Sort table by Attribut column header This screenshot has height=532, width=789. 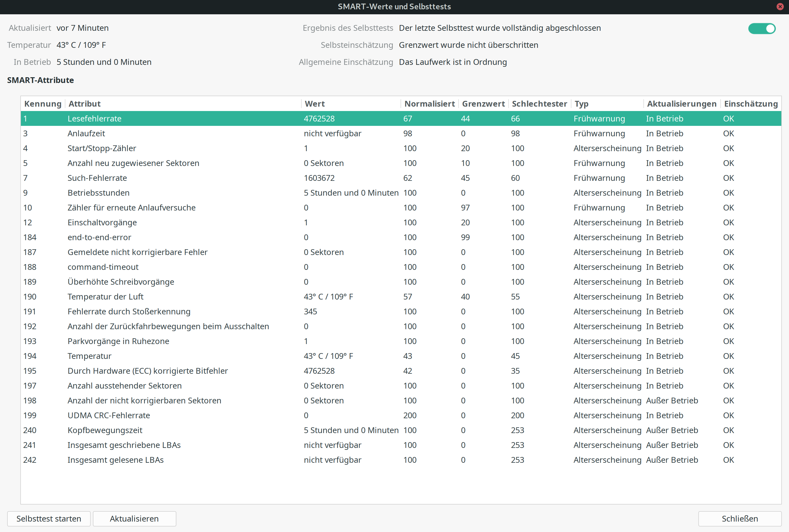coord(85,104)
